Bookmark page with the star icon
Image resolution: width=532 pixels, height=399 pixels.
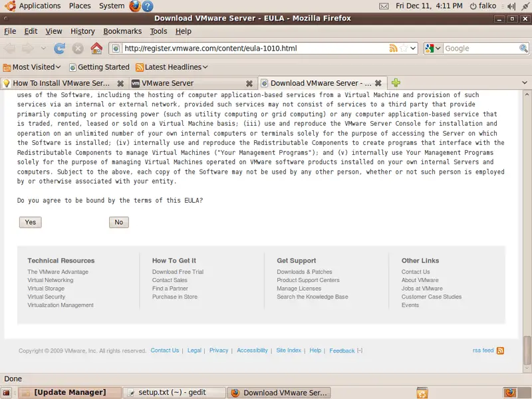click(404, 48)
